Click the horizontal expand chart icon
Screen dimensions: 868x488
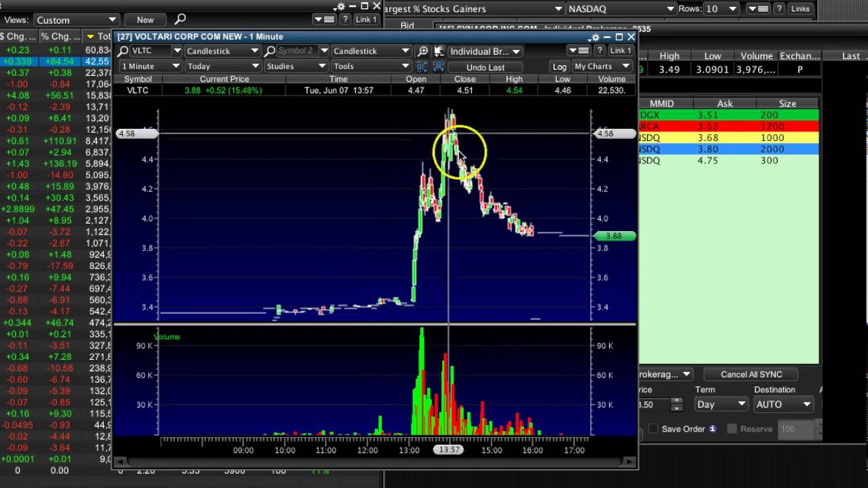[x=439, y=66]
